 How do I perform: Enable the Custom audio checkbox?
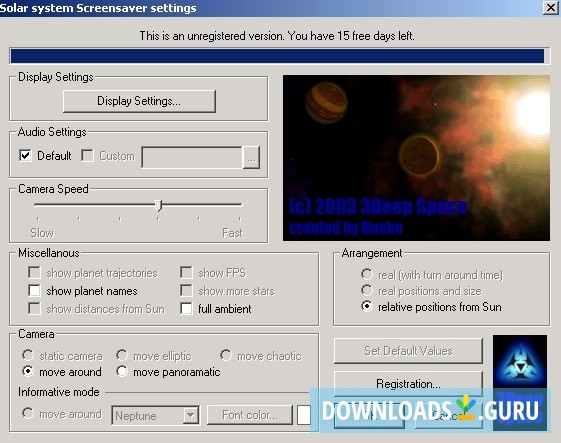tap(87, 156)
